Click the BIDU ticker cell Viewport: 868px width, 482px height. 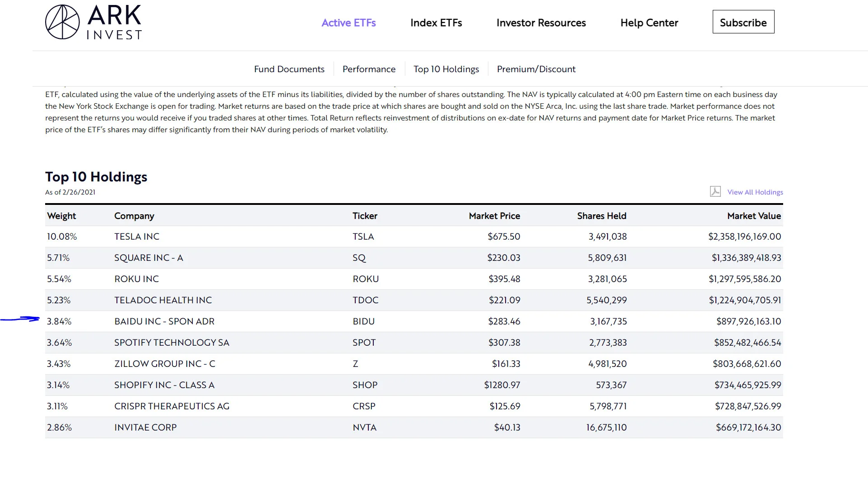coord(364,321)
